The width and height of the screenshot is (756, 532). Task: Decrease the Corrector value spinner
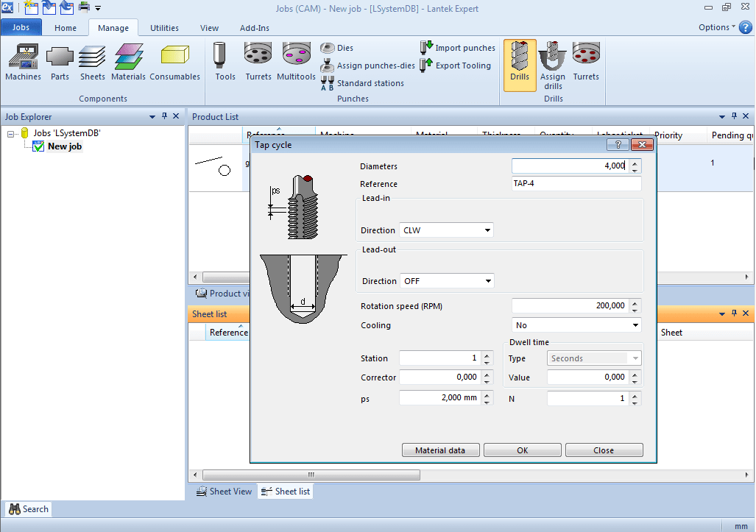pyautogui.click(x=487, y=380)
